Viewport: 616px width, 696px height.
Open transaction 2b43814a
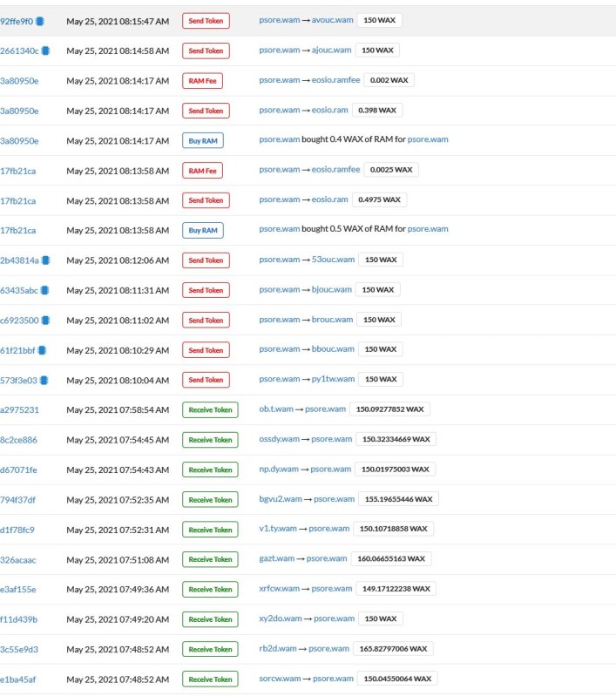coord(19,260)
